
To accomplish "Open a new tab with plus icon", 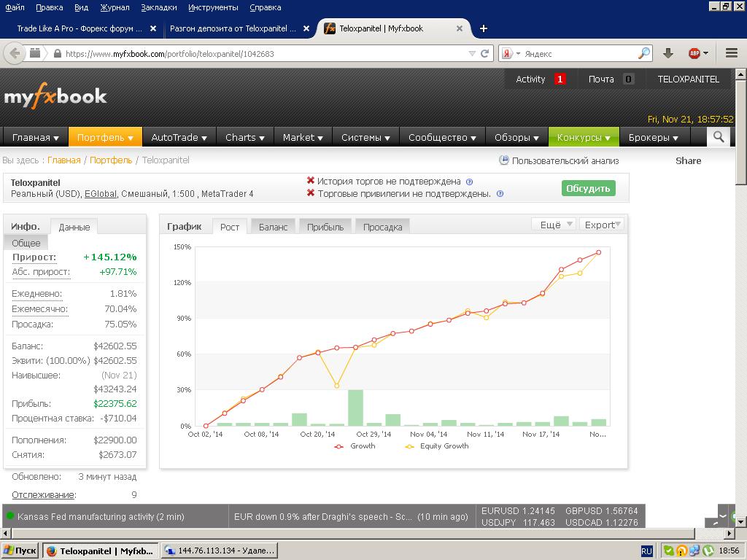I will [x=483, y=28].
